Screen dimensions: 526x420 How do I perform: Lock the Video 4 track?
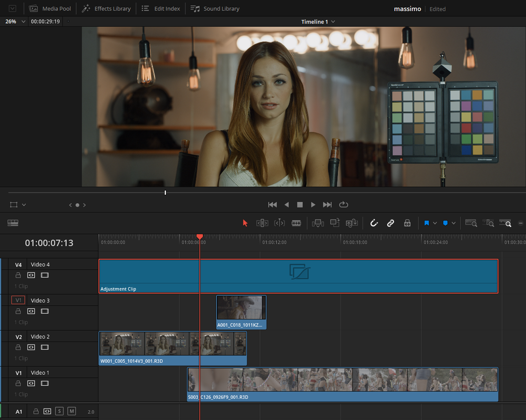pyautogui.click(x=18, y=275)
